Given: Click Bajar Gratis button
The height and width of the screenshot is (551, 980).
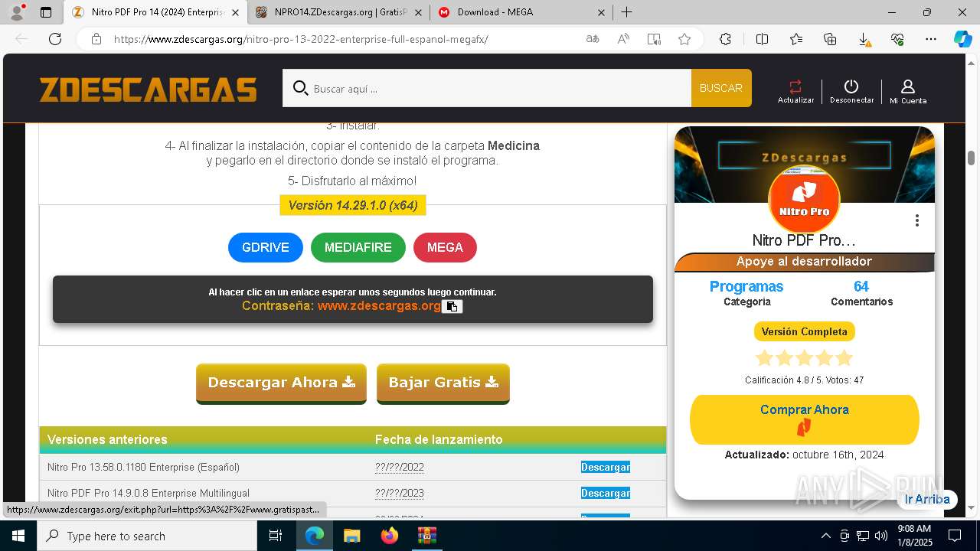Looking at the screenshot, I should (x=443, y=383).
